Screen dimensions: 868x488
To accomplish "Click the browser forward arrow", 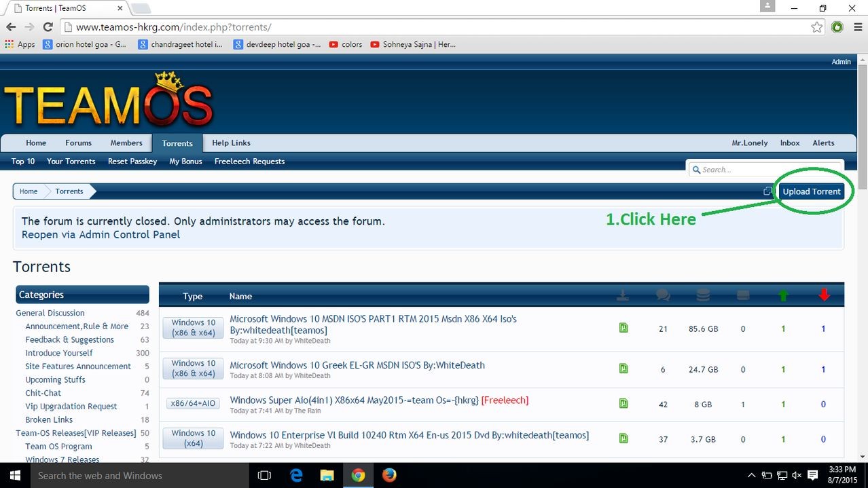I will [29, 27].
